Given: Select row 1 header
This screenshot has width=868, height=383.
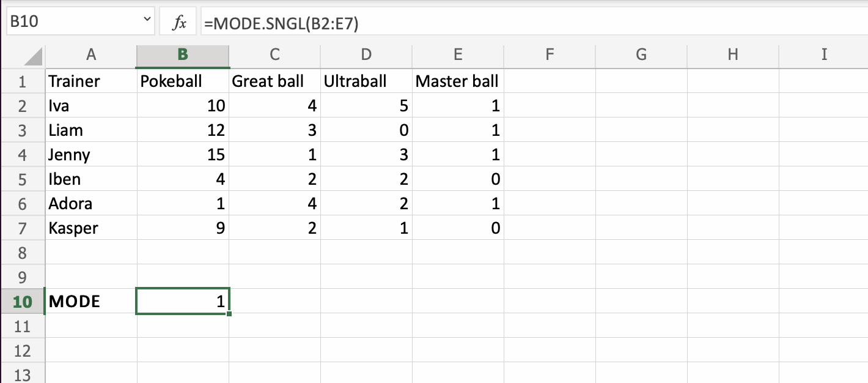Looking at the screenshot, I should coord(22,81).
